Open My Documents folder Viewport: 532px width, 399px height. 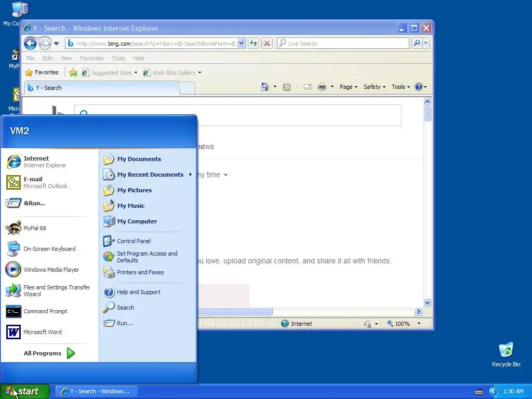[148, 159]
